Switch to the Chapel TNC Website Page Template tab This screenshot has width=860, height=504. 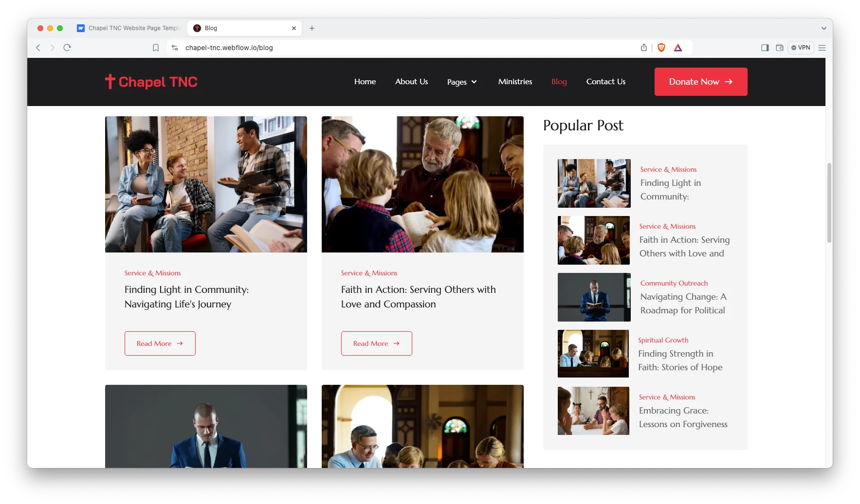click(129, 28)
